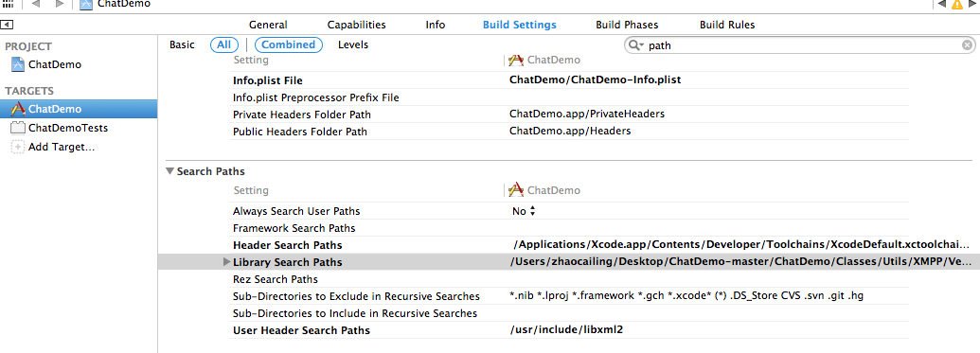Open the related items grid icon
This screenshot has width=980, height=353.
click(9, 4)
